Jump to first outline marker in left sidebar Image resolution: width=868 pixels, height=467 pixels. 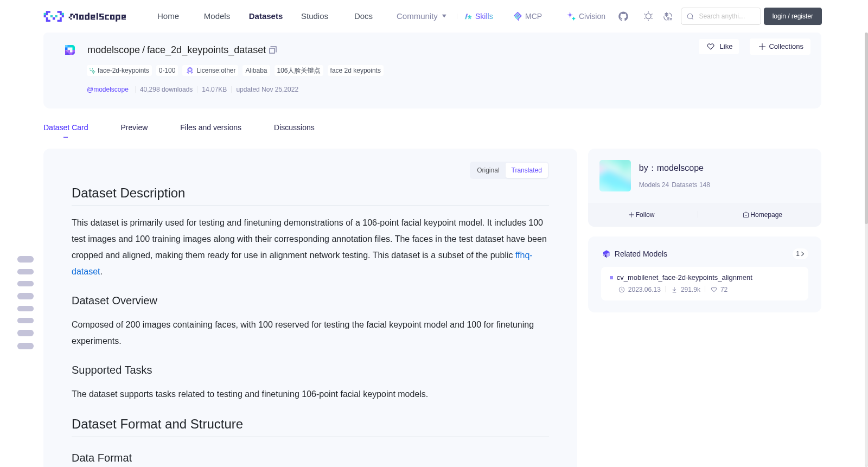[25, 259]
